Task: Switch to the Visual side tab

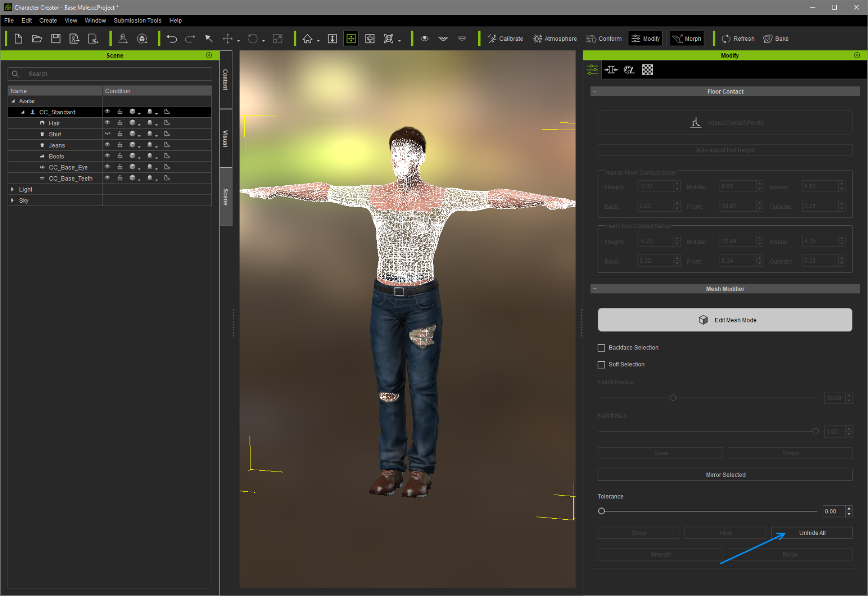Action: (x=226, y=138)
